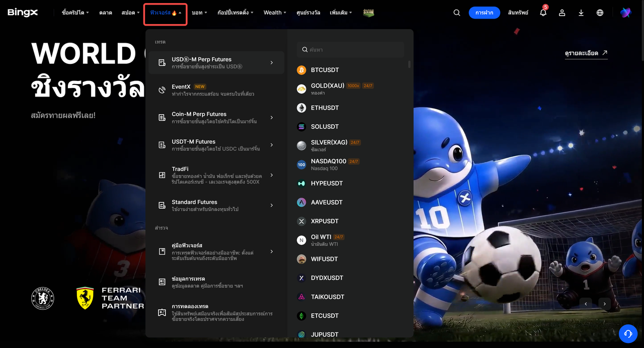The width and height of the screenshot is (644, 348).
Task: Expand USDT-M Futures submenu arrow
Action: point(272,145)
